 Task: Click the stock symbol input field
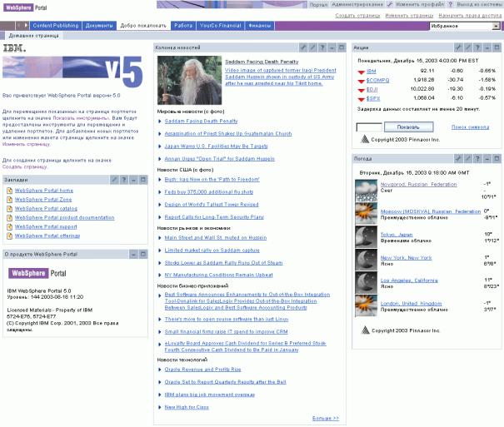369,127
